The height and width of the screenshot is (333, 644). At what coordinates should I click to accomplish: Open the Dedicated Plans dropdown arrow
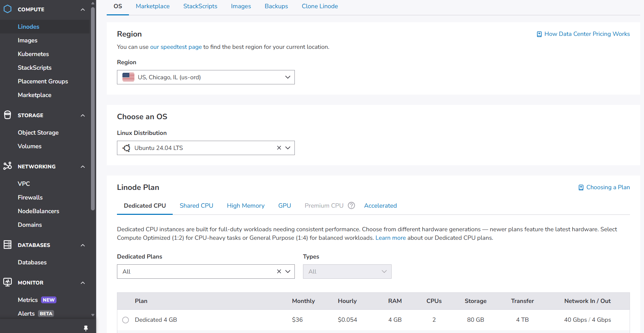coord(288,272)
